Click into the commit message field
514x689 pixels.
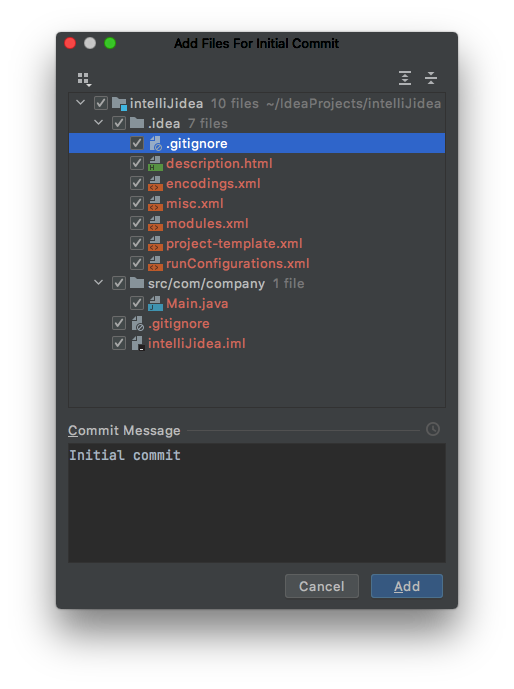257,503
